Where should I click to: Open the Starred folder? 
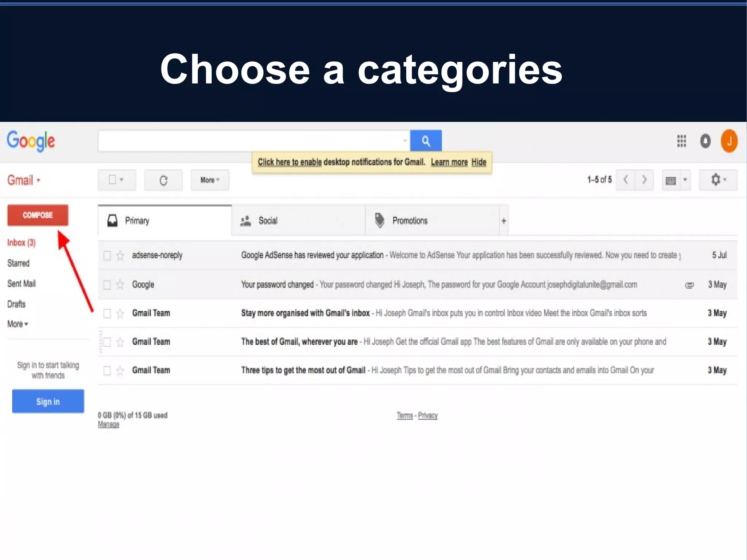18,263
